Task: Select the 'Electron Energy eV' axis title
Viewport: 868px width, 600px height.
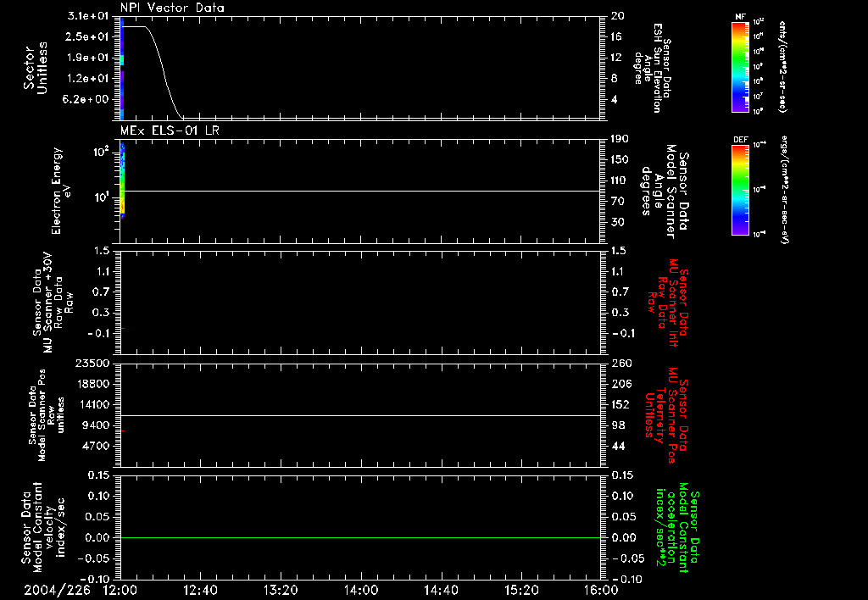Action: [x=61, y=191]
